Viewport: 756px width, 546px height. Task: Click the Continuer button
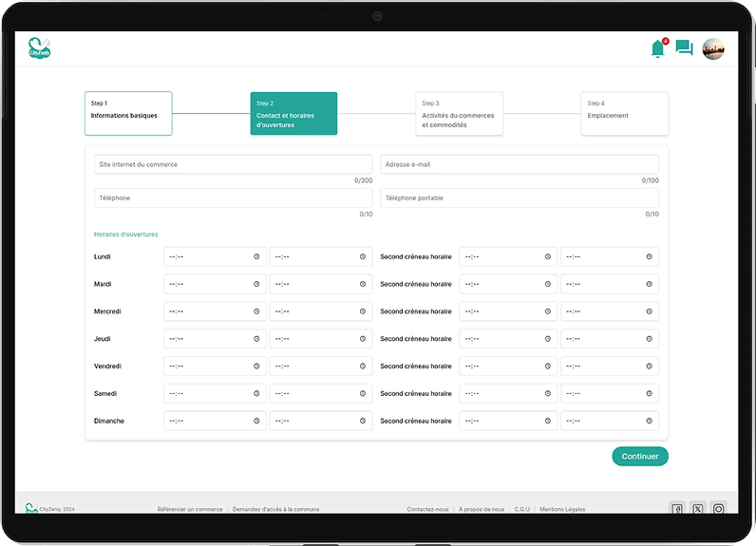pos(640,457)
